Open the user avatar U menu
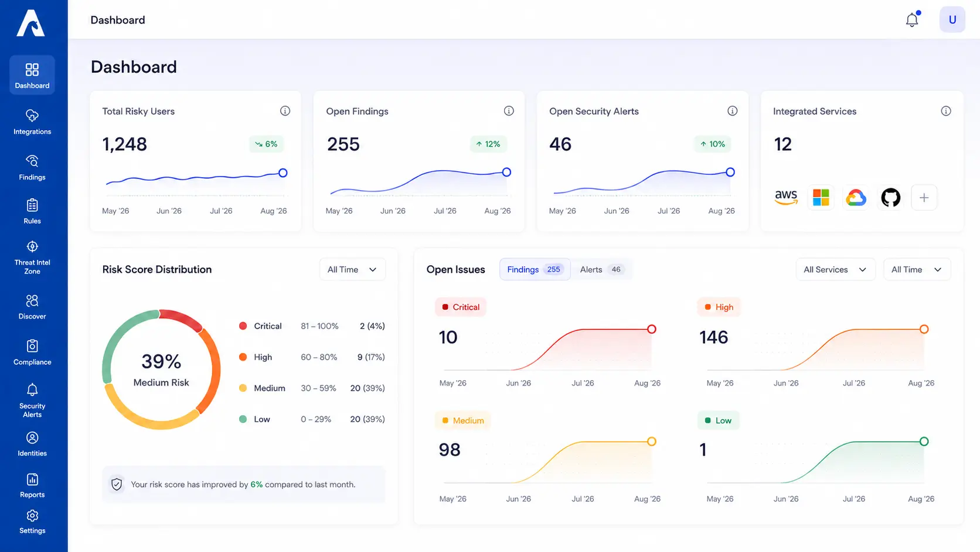Image resolution: width=980 pixels, height=552 pixels. (x=952, y=19)
